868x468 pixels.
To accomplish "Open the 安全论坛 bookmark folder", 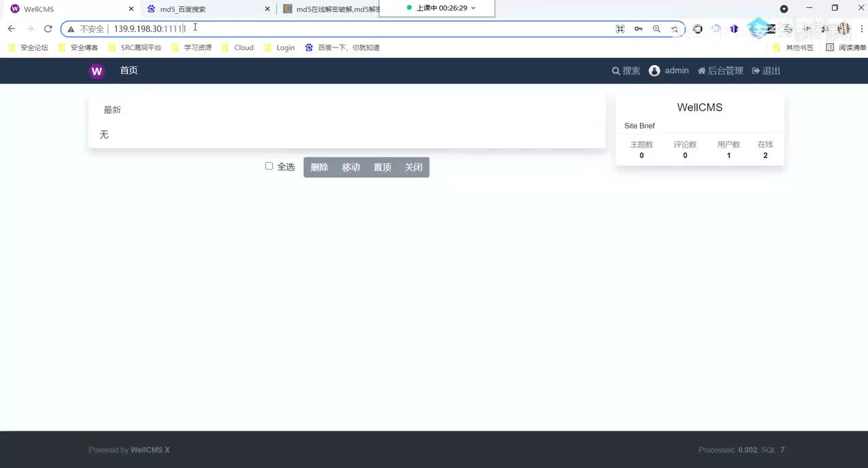I will pos(28,47).
